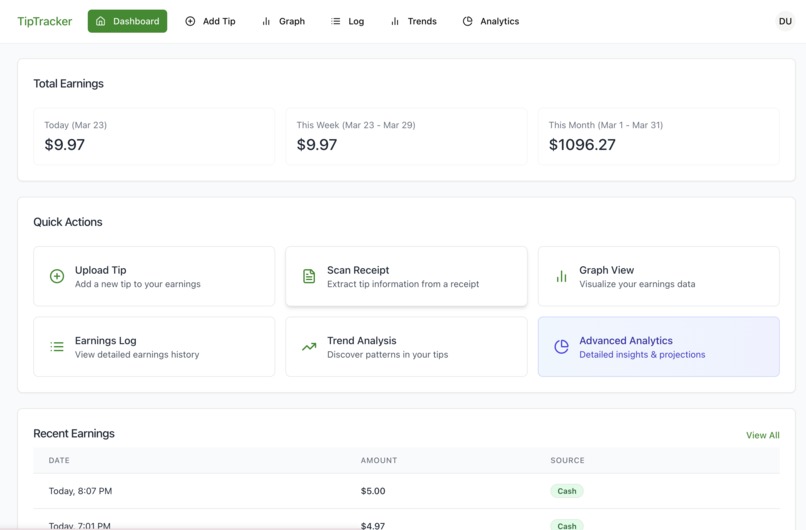The width and height of the screenshot is (806, 530).
Task: Click 'Add a new tip to your earnings' text
Action: 138,284
